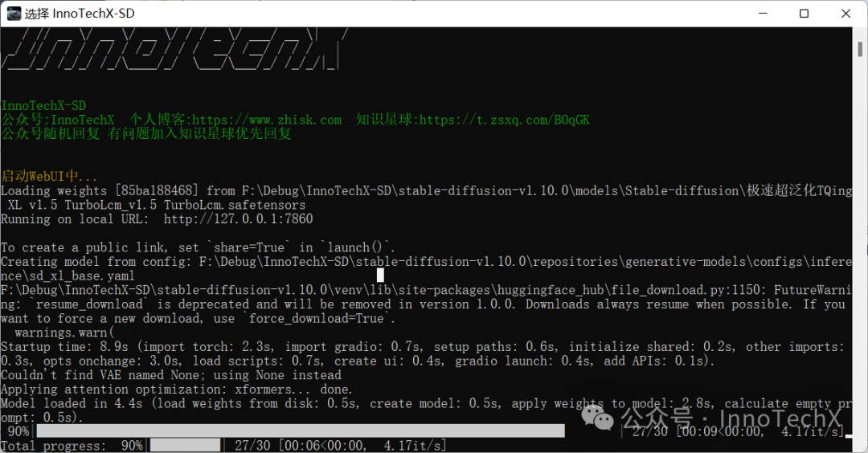
Task: Click '27/30 [00:06<00:00, 4.17it/s]' text
Action: (341, 446)
